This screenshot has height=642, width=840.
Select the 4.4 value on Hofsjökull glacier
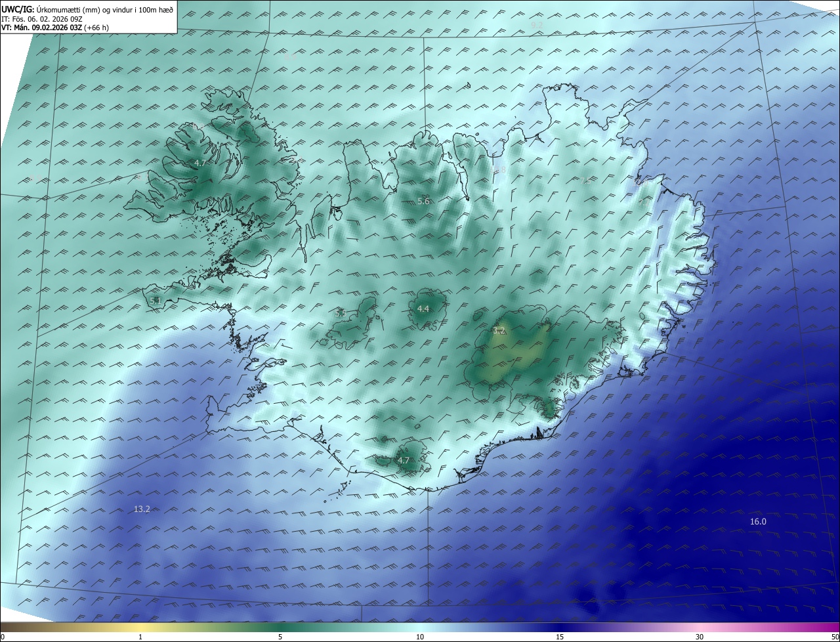pos(423,309)
